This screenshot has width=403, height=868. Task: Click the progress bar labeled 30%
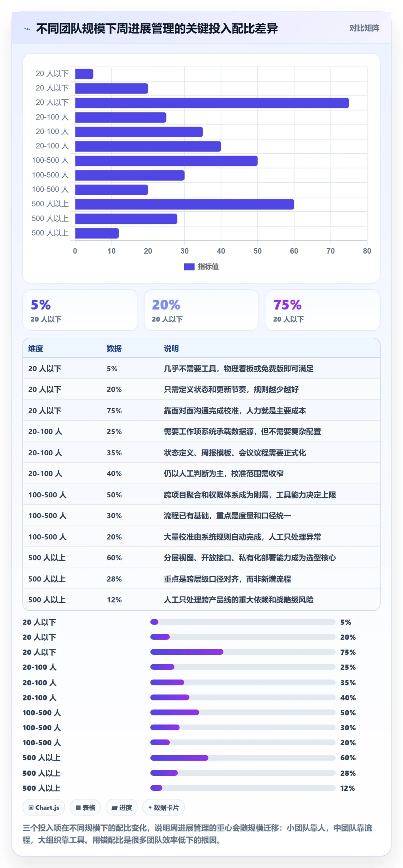tap(243, 727)
